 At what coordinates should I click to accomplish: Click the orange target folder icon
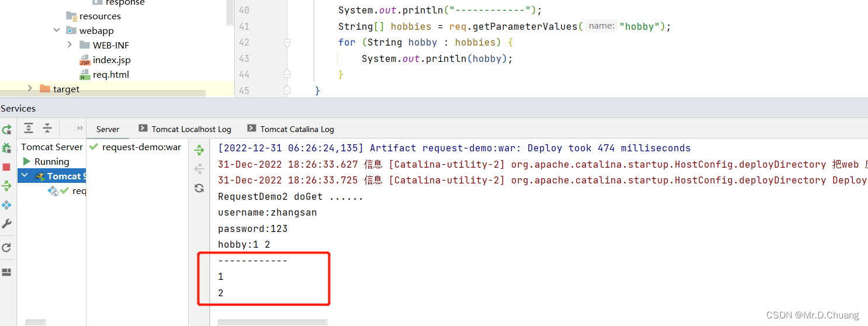pos(45,89)
